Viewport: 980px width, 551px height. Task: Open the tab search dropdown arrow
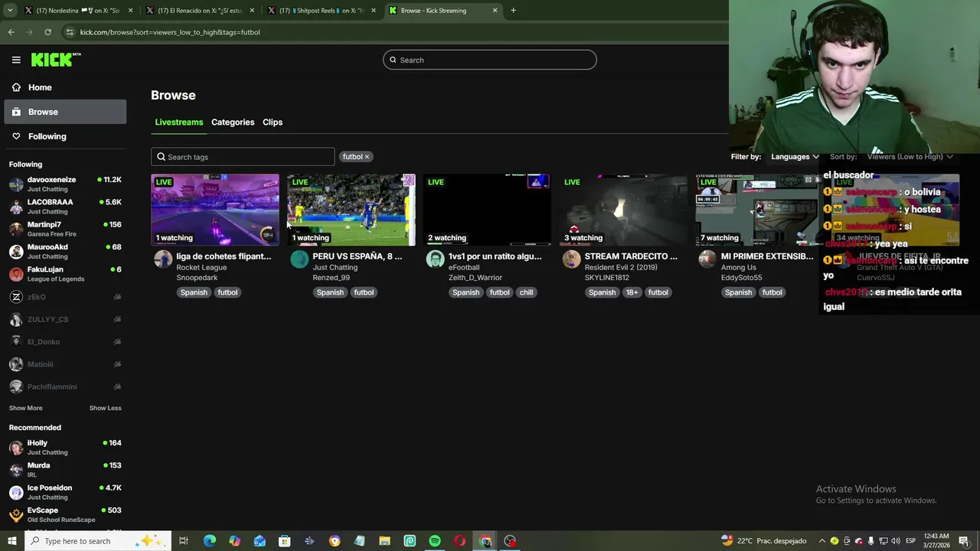tap(10, 11)
